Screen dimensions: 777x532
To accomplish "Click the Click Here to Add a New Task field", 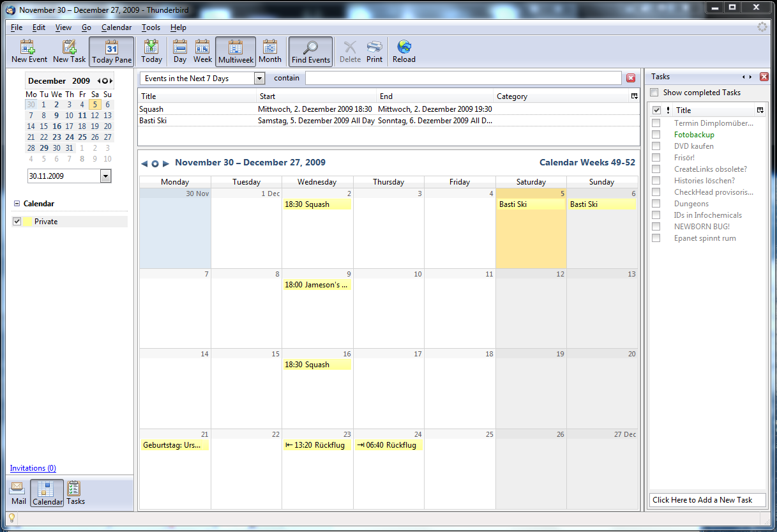I will tap(707, 500).
